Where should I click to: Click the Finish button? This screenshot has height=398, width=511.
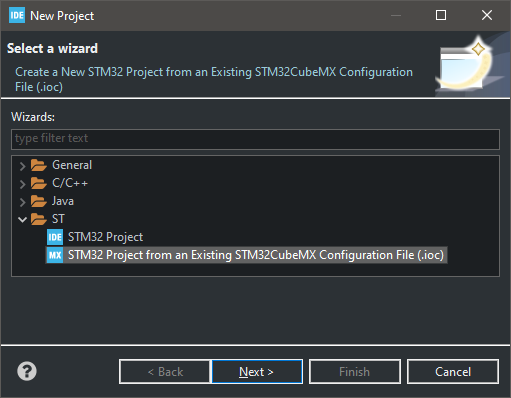[x=355, y=372]
